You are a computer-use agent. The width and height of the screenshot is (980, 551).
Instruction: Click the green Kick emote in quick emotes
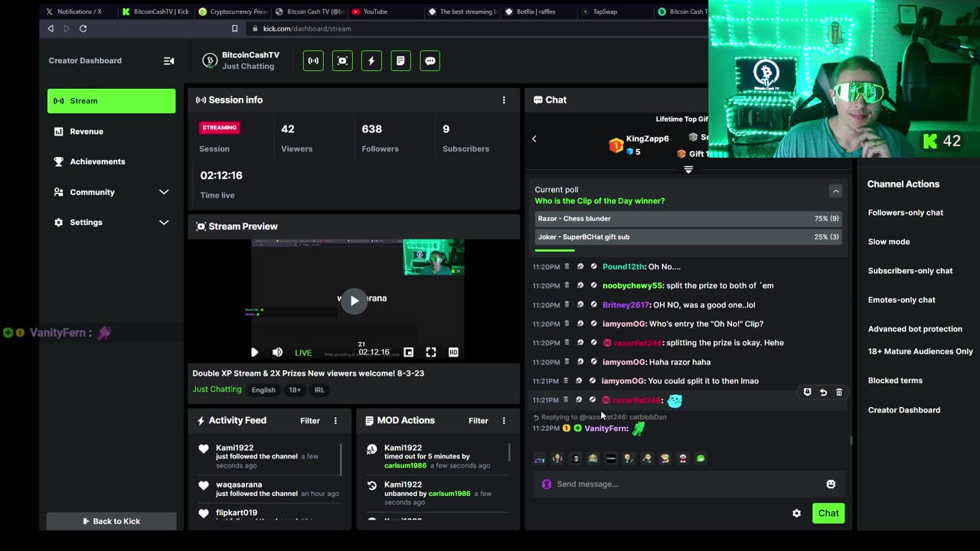[701, 458]
